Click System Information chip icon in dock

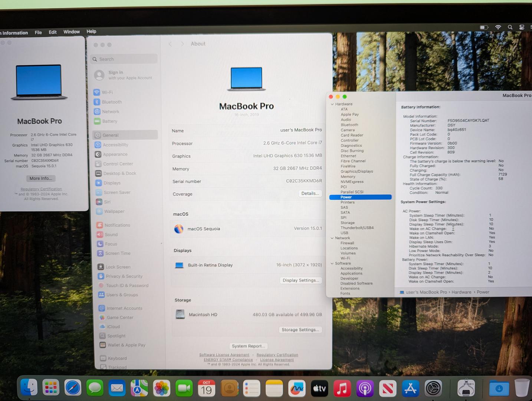(x=466, y=388)
